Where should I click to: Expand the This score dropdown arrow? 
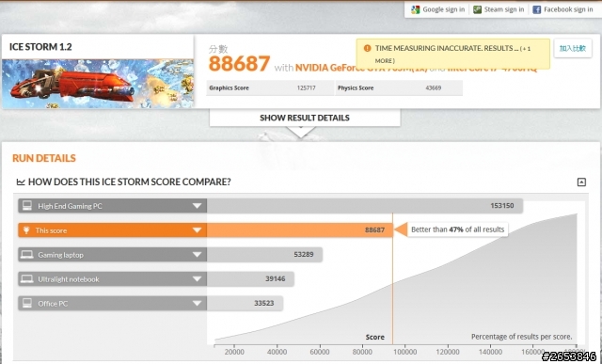(197, 230)
